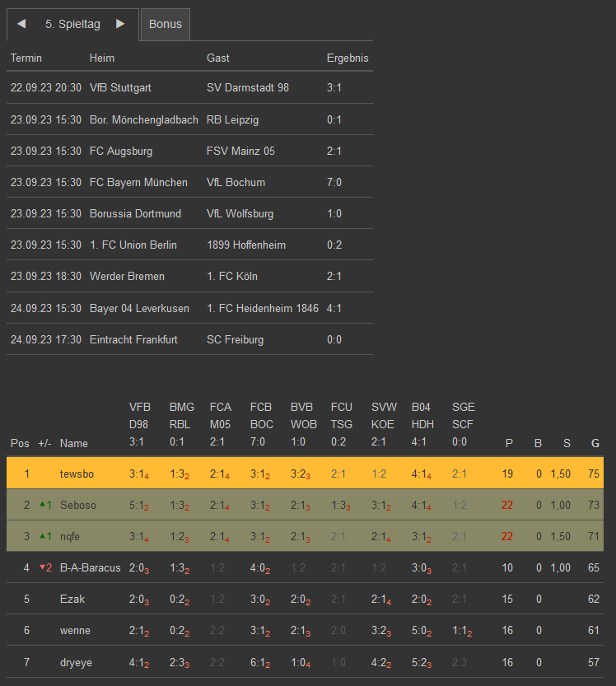Select the VfB Stuttgart vs Darmstadt match row

[189, 87]
